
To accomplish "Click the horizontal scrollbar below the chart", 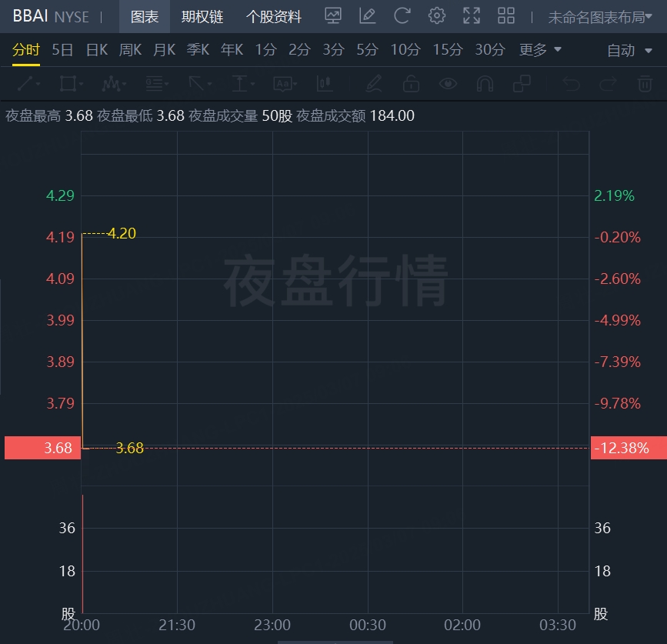I will tap(335, 642).
